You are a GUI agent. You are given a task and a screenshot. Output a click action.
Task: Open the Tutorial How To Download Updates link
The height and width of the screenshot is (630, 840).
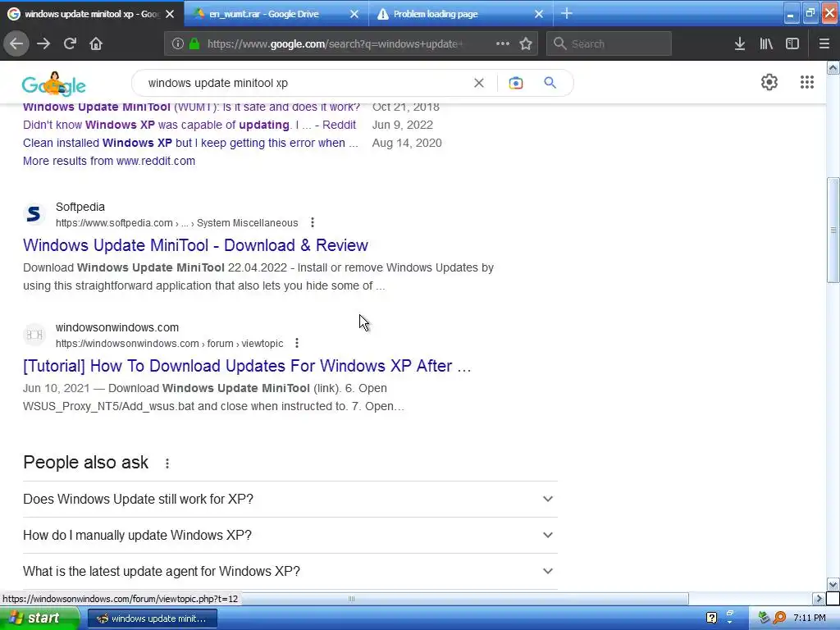click(247, 365)
